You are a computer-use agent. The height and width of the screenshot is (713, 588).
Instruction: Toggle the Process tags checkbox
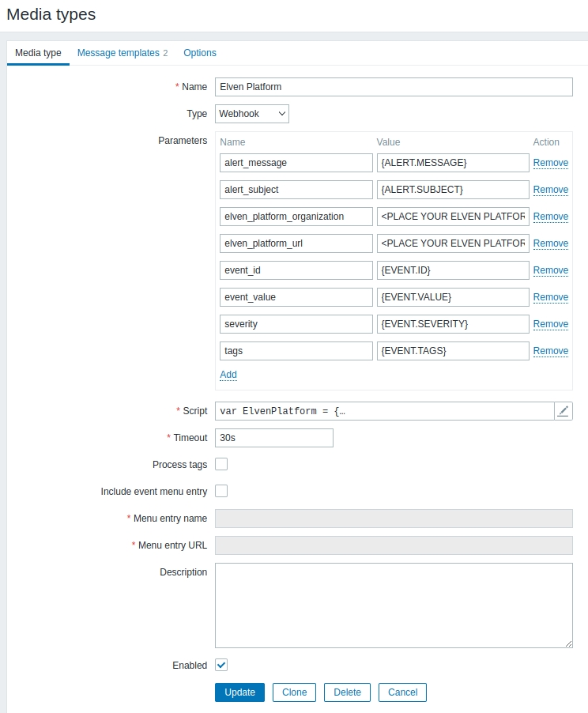click(x=221, y=465)
